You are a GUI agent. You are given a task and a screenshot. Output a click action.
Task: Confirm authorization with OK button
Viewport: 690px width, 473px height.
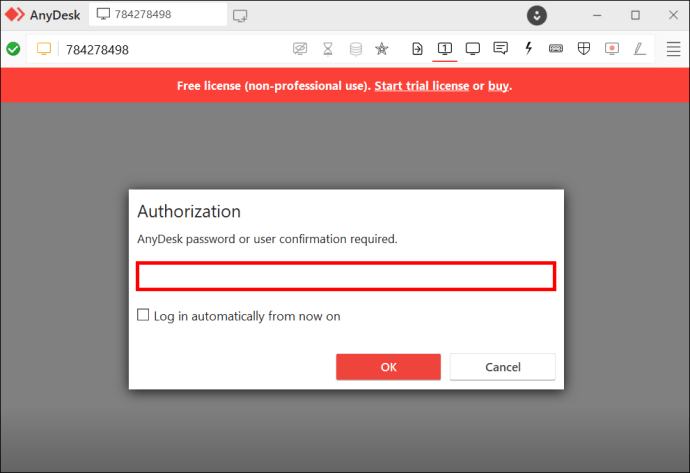point(388,367)
